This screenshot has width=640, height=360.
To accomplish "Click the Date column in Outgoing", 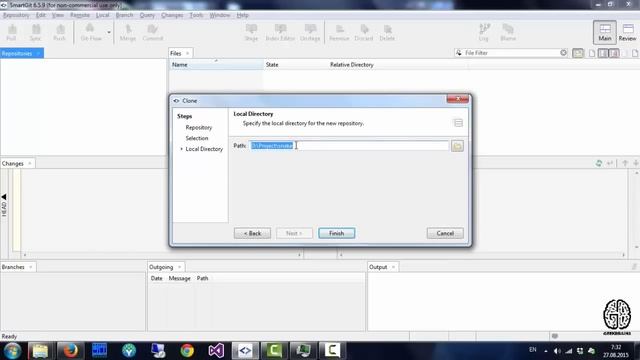I will (156, 278).
